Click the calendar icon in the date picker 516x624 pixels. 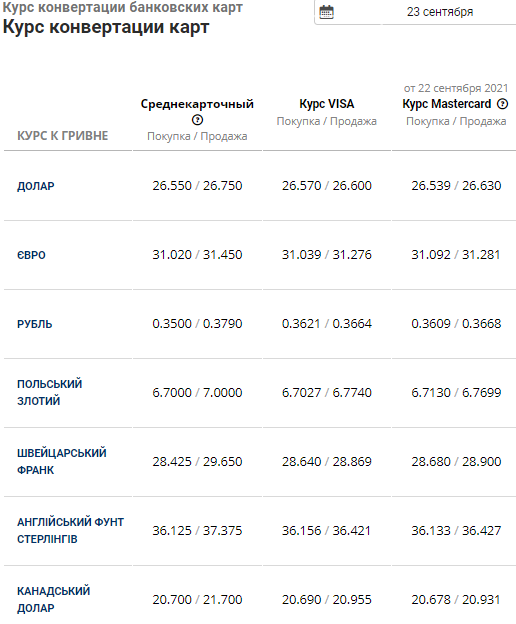click(x=326, y=12)
